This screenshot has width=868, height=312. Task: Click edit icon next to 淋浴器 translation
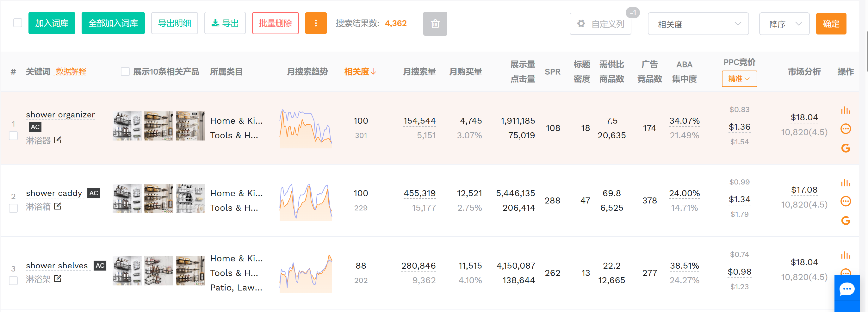[58, 140]
